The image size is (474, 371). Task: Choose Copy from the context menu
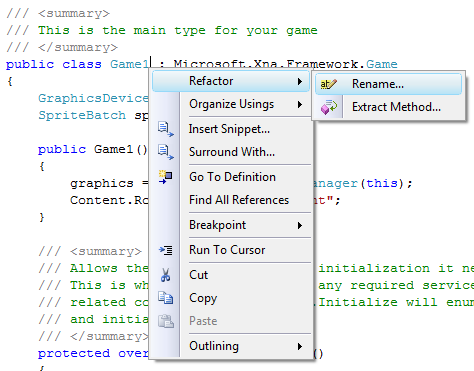pos(231,298)
